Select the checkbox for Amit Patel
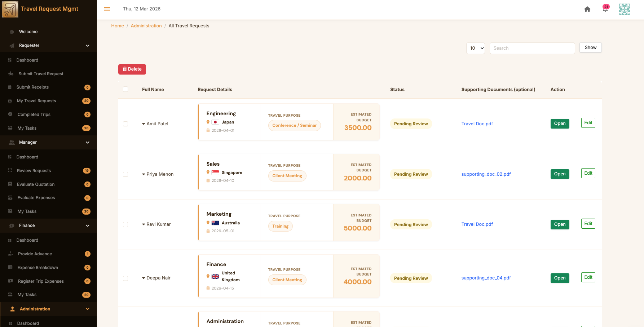The height and width of the screenshot is (327, 644). pos(125,124)
